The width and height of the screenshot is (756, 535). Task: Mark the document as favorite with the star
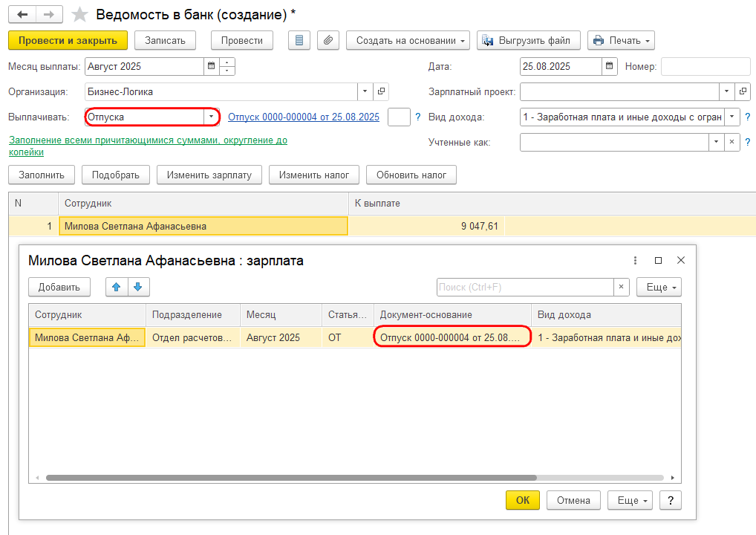[x=79, y=14]
